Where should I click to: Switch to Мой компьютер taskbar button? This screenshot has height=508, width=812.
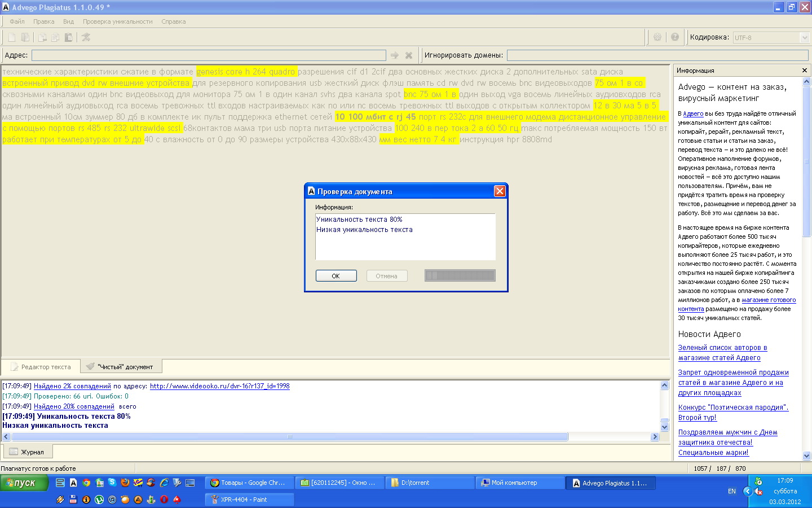click(519, 483)
